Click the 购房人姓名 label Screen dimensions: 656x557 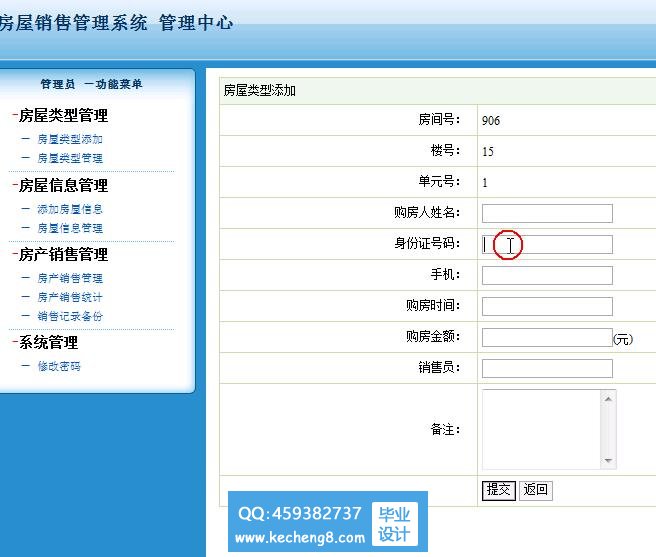[x=427, y=212]
